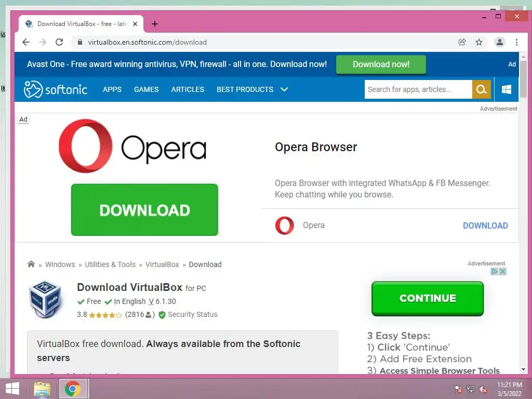
Task: Click the network tray icon
Action: (x=471, y=389)
